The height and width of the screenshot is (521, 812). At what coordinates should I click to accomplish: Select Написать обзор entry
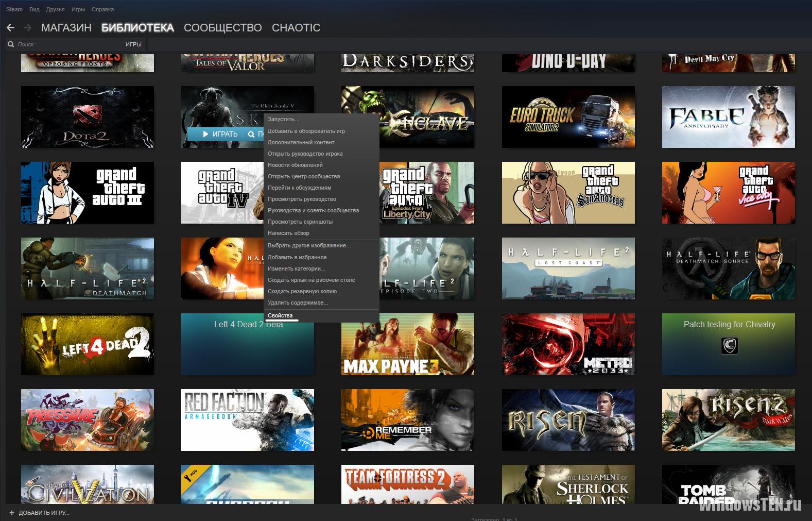pyautogui.click(x=321, y=233)
